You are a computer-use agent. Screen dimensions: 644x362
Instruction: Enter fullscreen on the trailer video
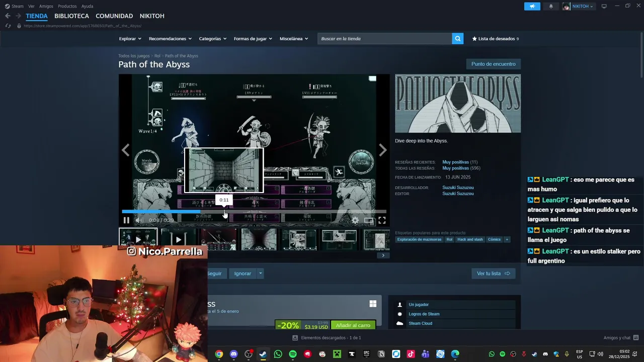[x=382, y=220]
